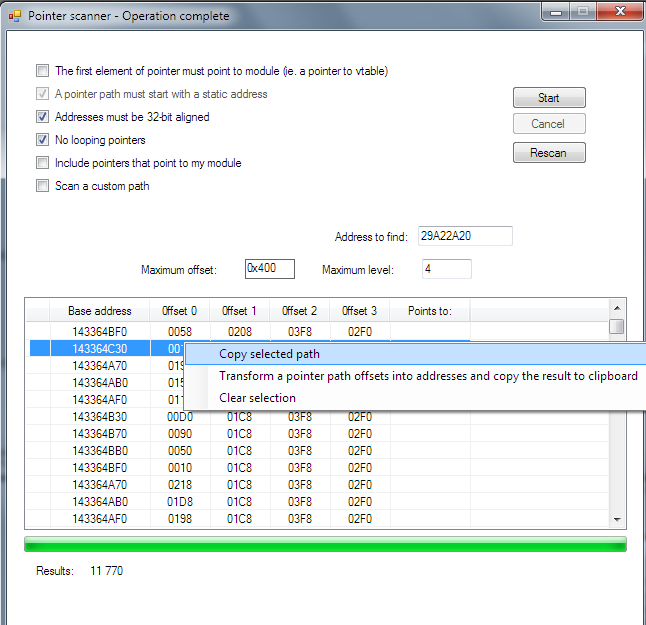
Task: Select Transform pointer path offsets into addresses
Action: coord(428,376)
